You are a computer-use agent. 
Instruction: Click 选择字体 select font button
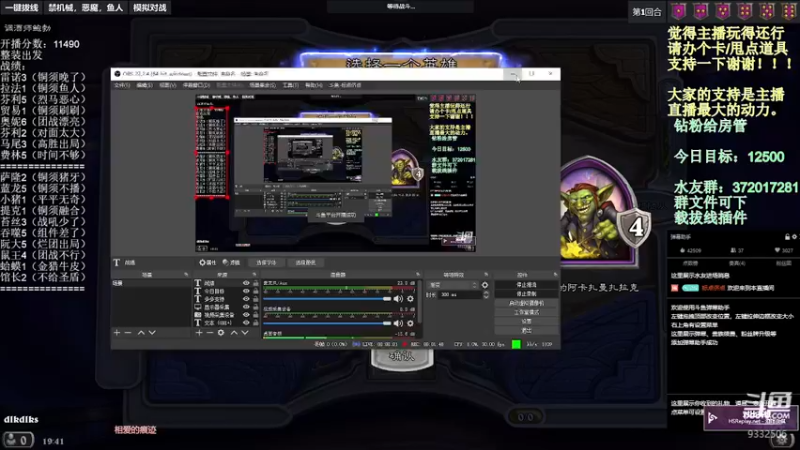click(x=266, y=262)
